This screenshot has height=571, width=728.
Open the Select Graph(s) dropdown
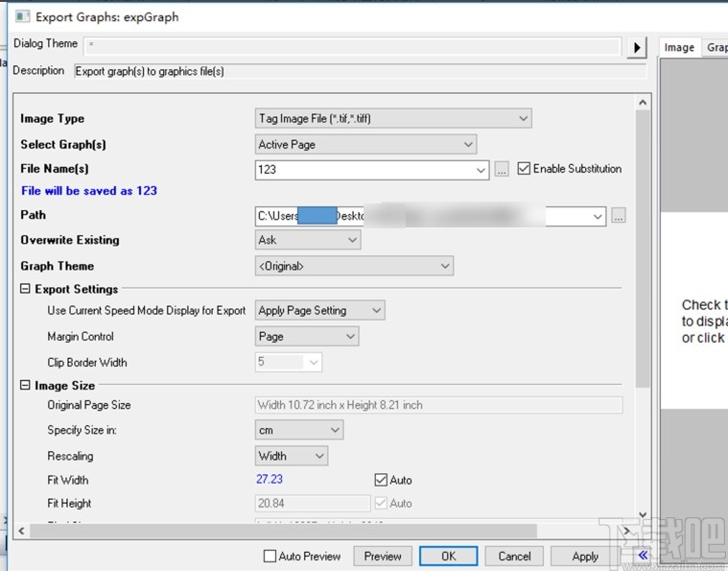[x=365, y=145]
